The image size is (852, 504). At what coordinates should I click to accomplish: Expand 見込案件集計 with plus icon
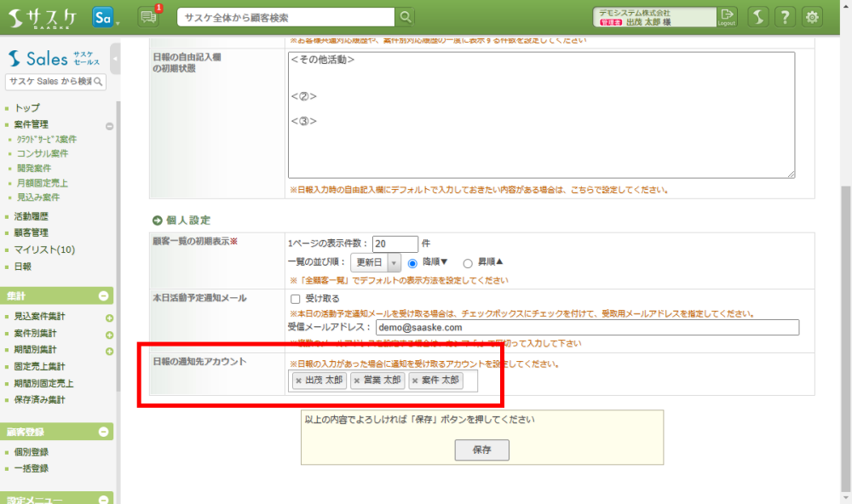tap(109, 318)
